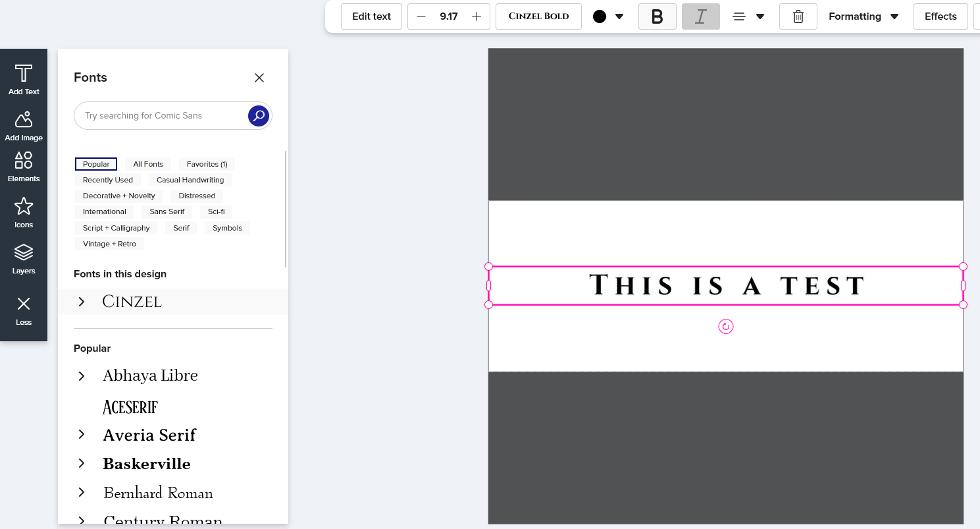This screenshot has width=980, height=529.
Task: Click the rotate handle below the text box
Action: click(726, 327)
